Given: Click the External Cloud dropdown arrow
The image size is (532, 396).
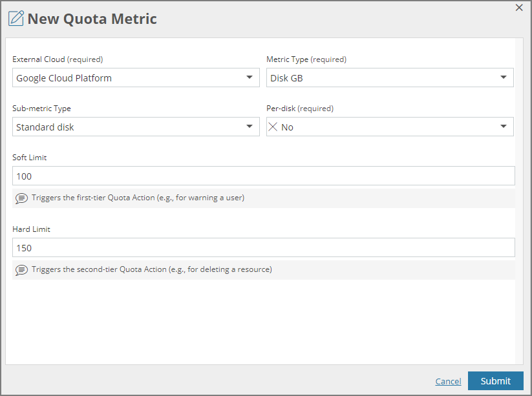Looking at the screenshot, I should [x=250, y=77].
